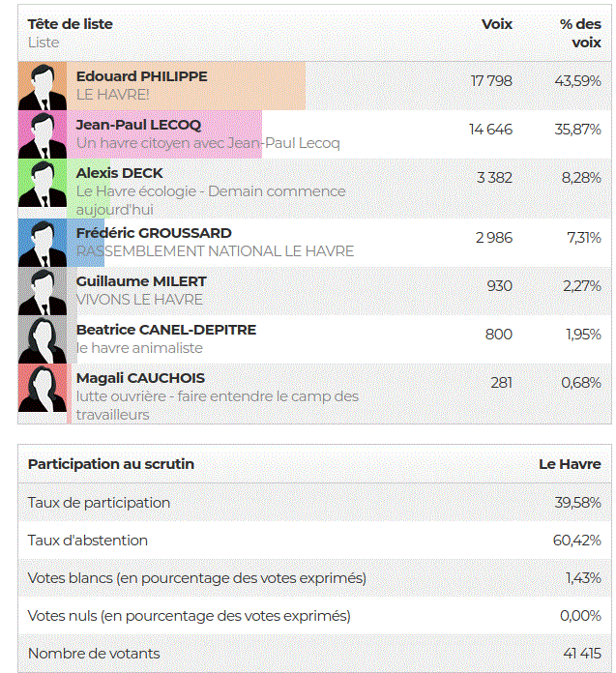
Task: Click the 'Participation au scrutin' heading
Action: click(x=111, y=464)
